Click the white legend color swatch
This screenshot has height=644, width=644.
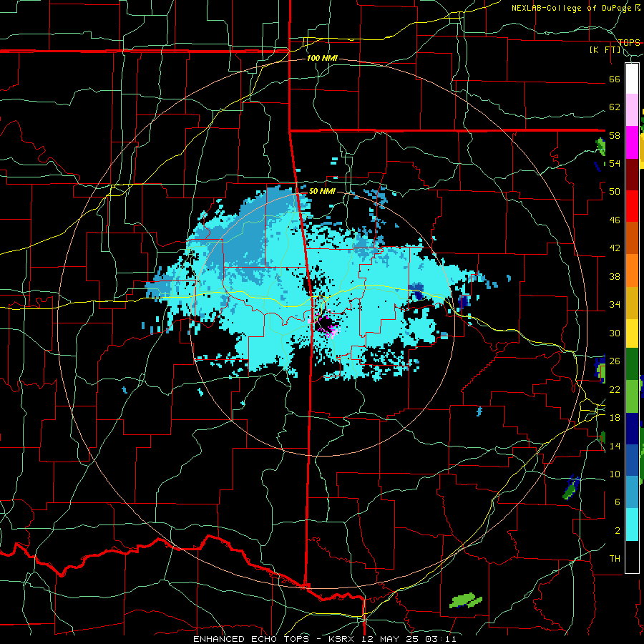click(632, 79)
